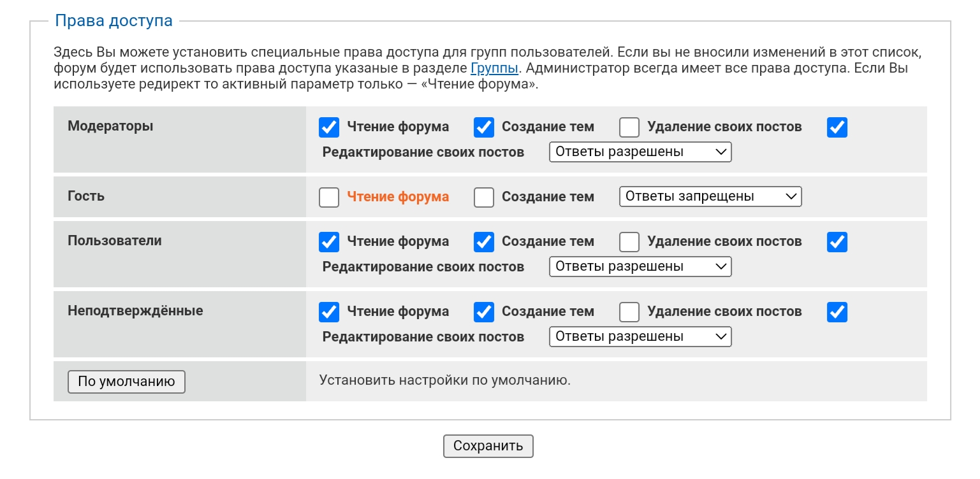Open Ответы разрешены dropdown in Неподтверждённые row

click(x=640, y=337)
